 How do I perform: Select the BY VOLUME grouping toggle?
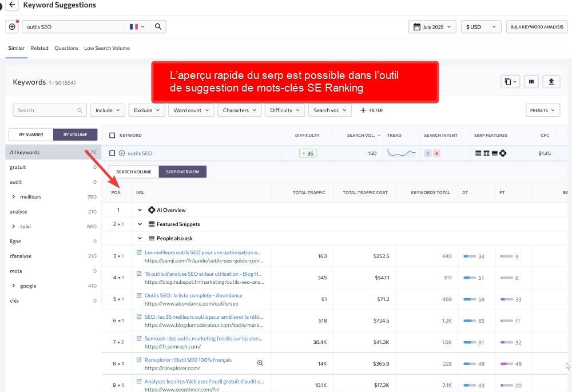(75, 134)
